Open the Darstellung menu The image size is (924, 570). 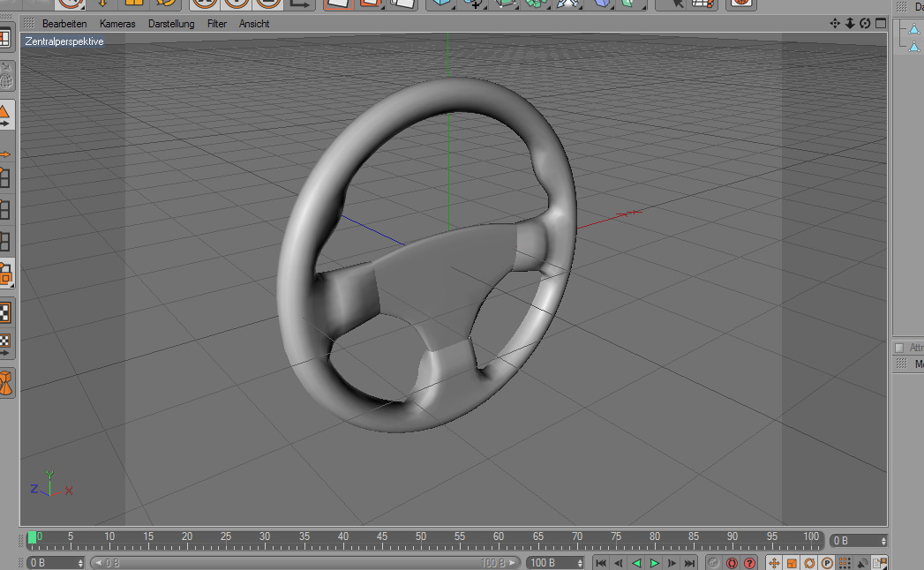tap(171, 24)
